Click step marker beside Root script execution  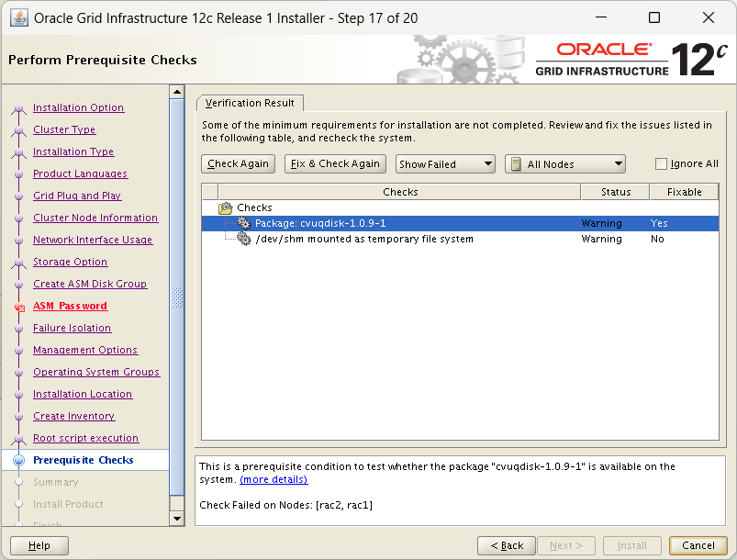[18, 440]
